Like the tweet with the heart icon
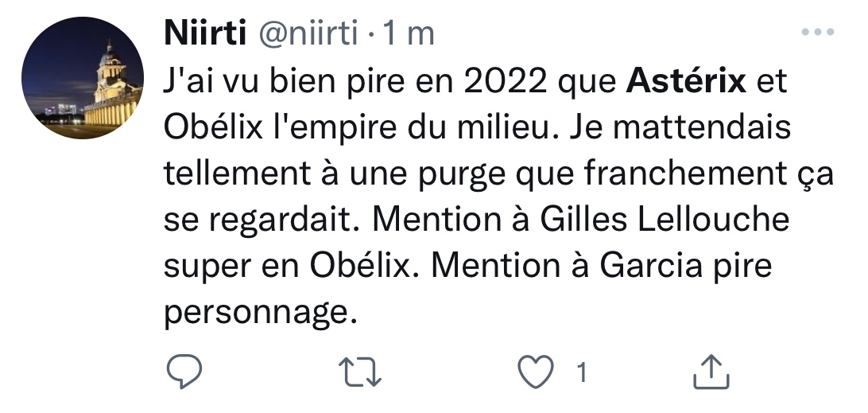 [535, 372]
